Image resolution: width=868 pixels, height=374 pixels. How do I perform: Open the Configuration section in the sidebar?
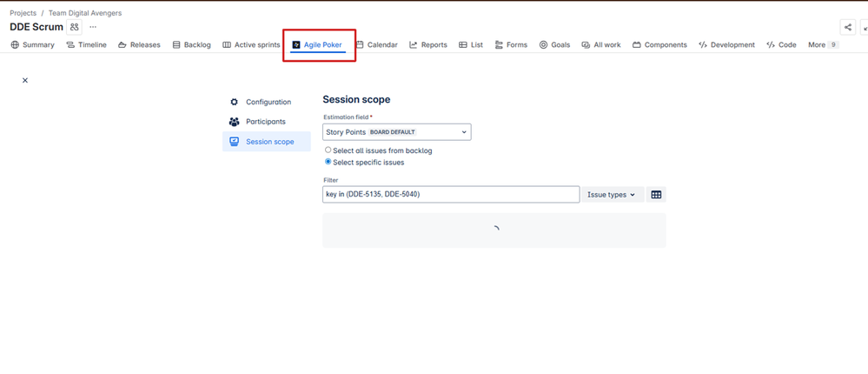[266, 102]
